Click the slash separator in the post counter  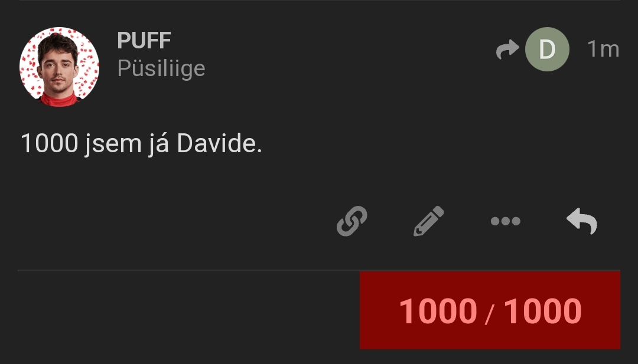tap(490, 314)
